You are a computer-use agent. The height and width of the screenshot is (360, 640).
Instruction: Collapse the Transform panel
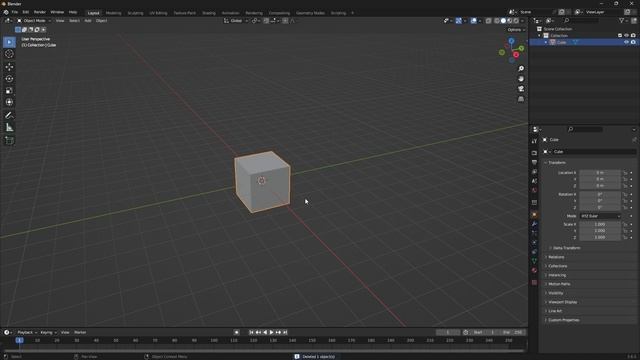tap(556, 163)
